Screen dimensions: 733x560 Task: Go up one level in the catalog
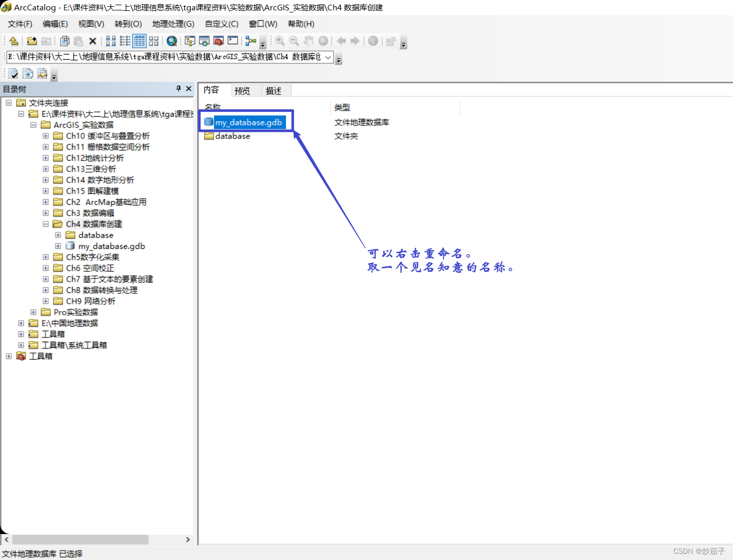point(14,41)
